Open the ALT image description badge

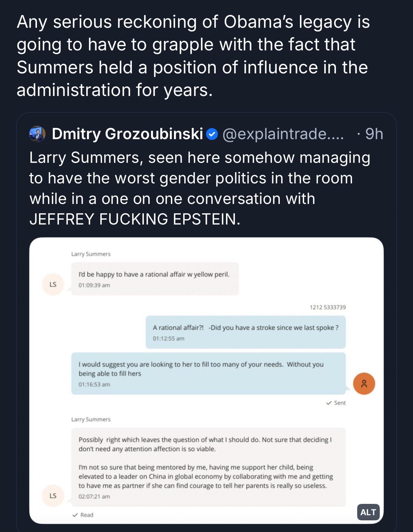pos(368,512)
